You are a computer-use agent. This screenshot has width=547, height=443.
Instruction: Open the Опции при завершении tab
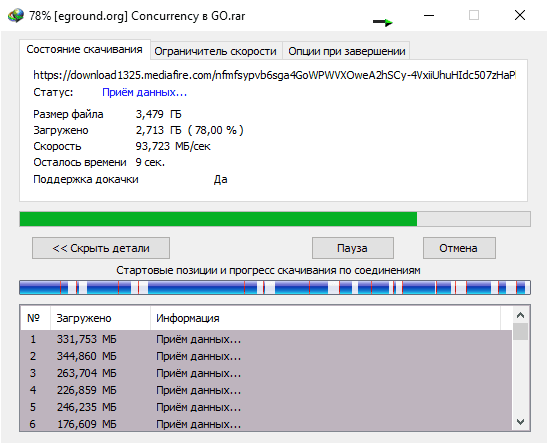[346, 51]
